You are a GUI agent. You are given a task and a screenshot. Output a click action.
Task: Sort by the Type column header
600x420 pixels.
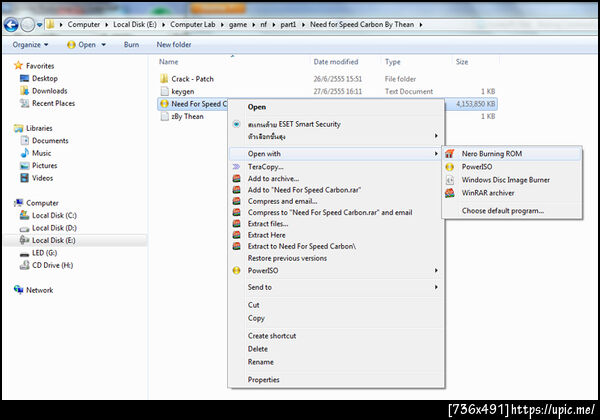click(393, 62)
